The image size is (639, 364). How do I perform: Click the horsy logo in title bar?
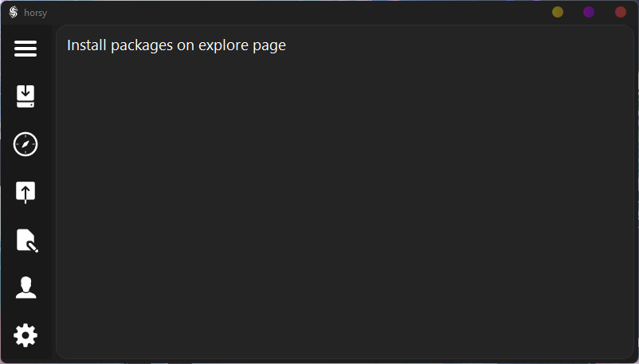pos(13,12)
